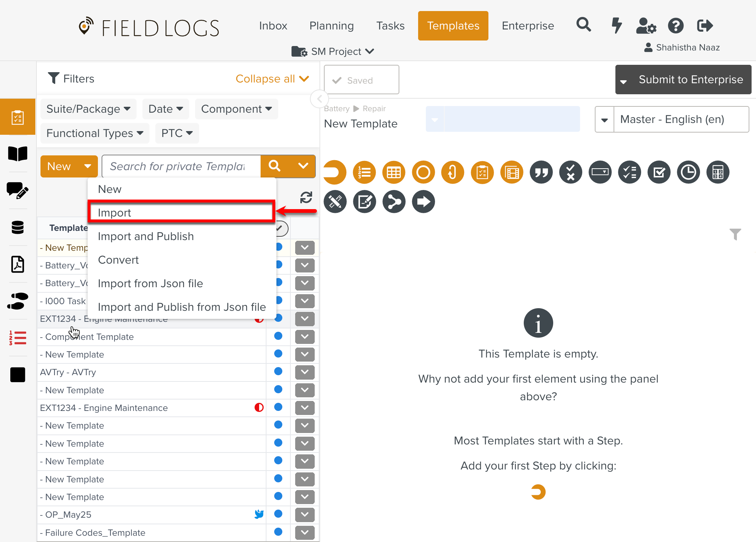
Task: Expand the Suite/Package filter dropdown
Action: tap(88, 109)
